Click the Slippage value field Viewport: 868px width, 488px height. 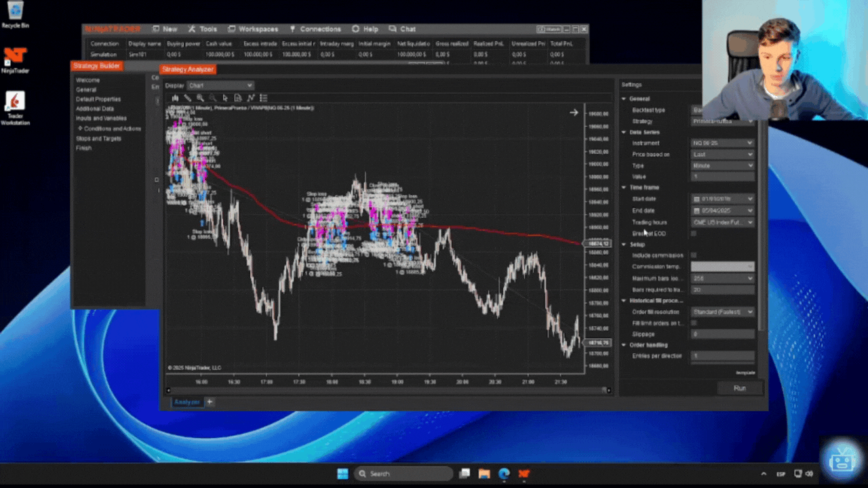[x=722, y=334]
